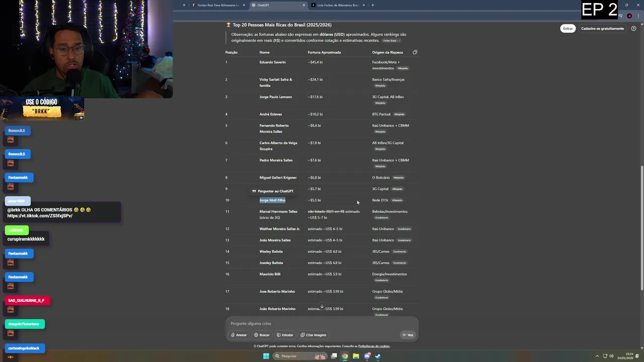Click the name Eduardo Saverin in the table
The width and height of the screenshot is (644, 362).
[x=273, y=62]
